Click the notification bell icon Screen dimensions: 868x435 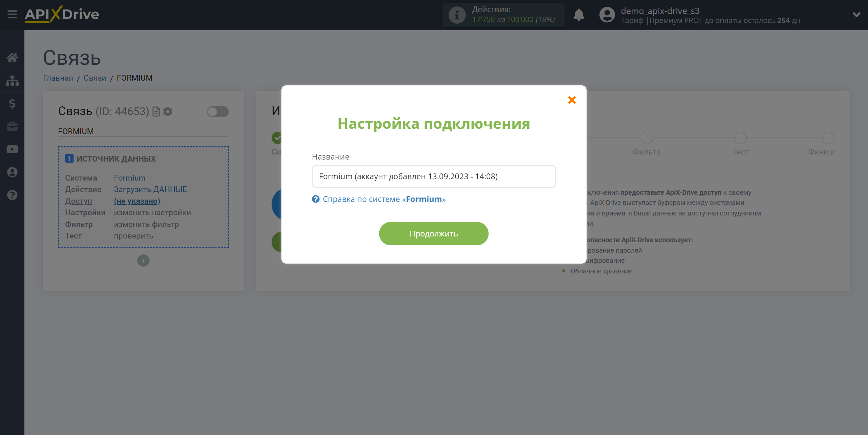[x=579, y=15]
